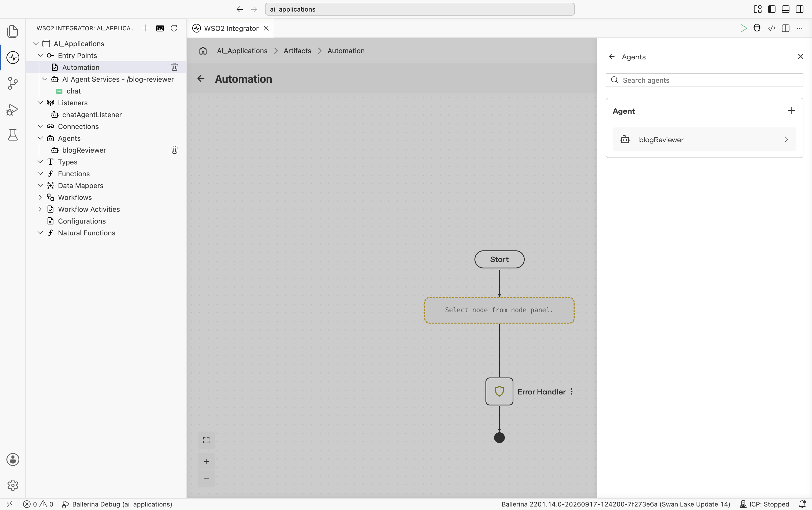
Task: Fit diagram to screen icon
Action: 206,440
